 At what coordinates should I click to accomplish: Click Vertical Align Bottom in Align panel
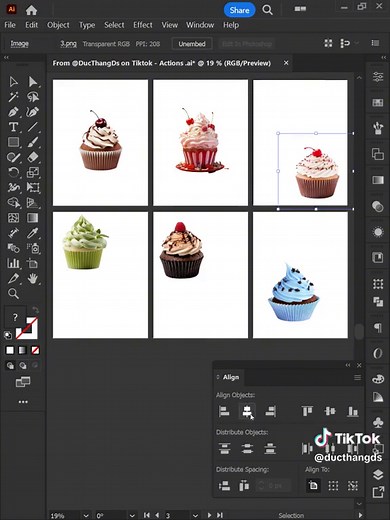(352, 411)
